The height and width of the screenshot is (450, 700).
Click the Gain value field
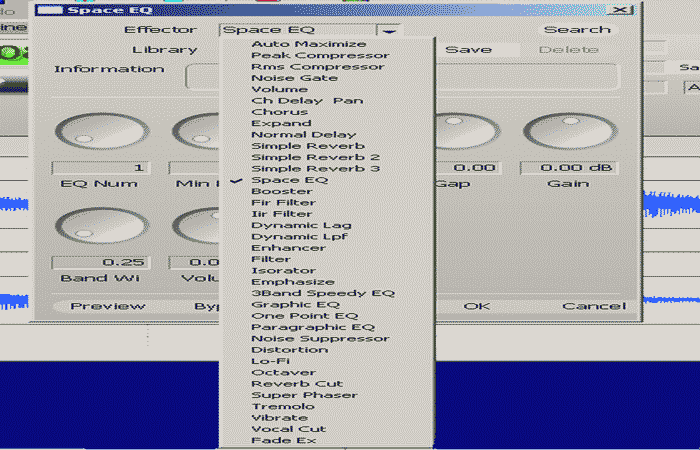point(568,168)
